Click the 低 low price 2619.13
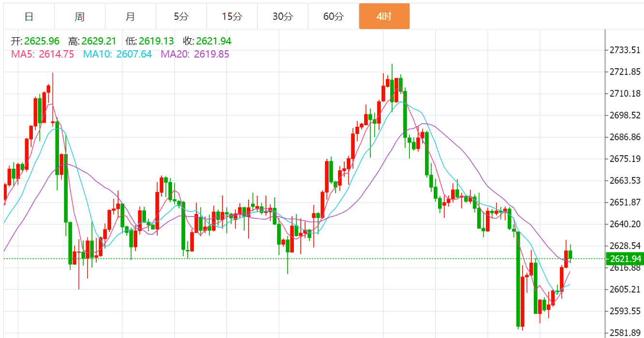The image size is (644, 338). pos(156,42)
